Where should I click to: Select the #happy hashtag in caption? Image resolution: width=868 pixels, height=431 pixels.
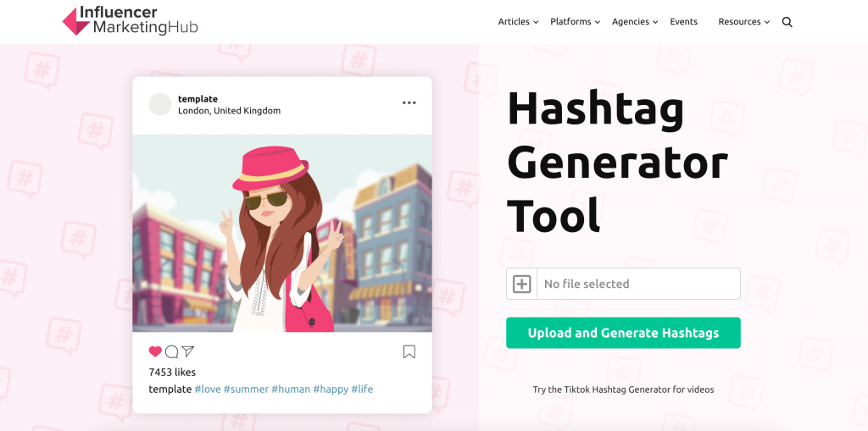click(x=330, y=390)
